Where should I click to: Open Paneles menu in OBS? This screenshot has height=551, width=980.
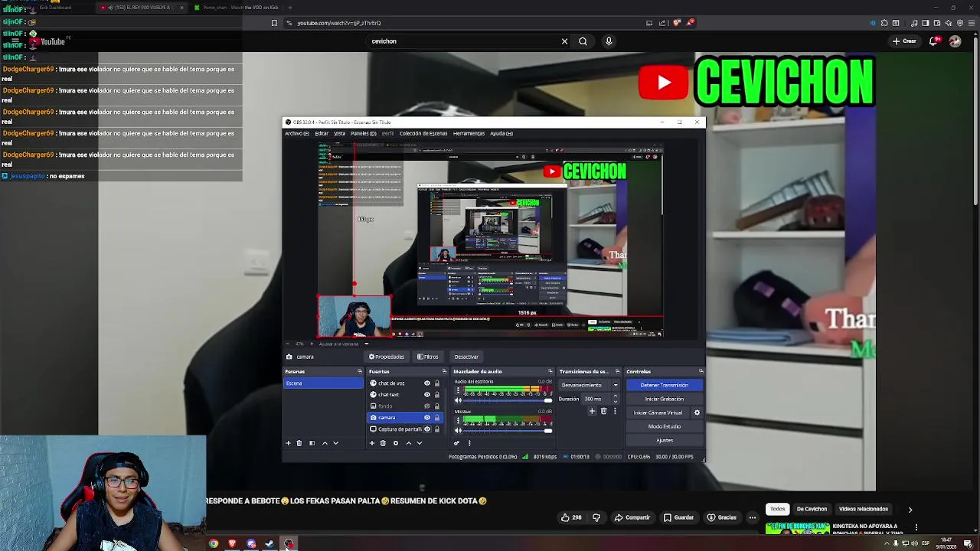(364, 133)
